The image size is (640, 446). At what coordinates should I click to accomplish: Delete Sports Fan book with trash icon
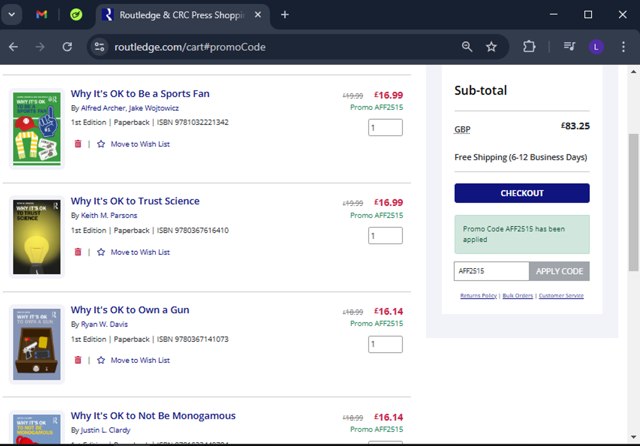pos(78,144)
